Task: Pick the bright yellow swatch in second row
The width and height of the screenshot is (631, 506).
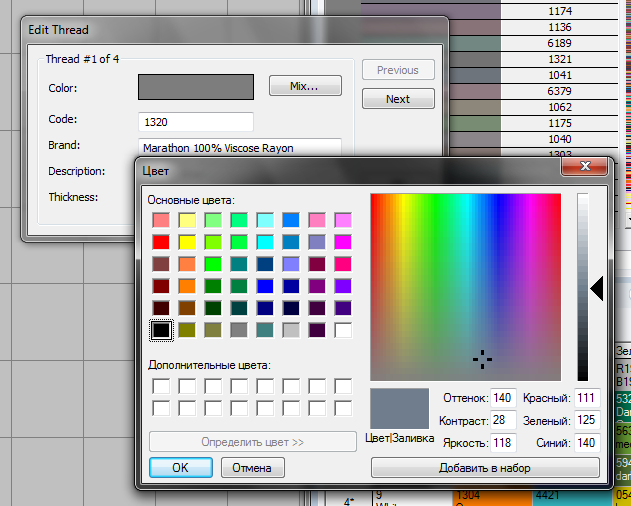Action: (186, 241)
